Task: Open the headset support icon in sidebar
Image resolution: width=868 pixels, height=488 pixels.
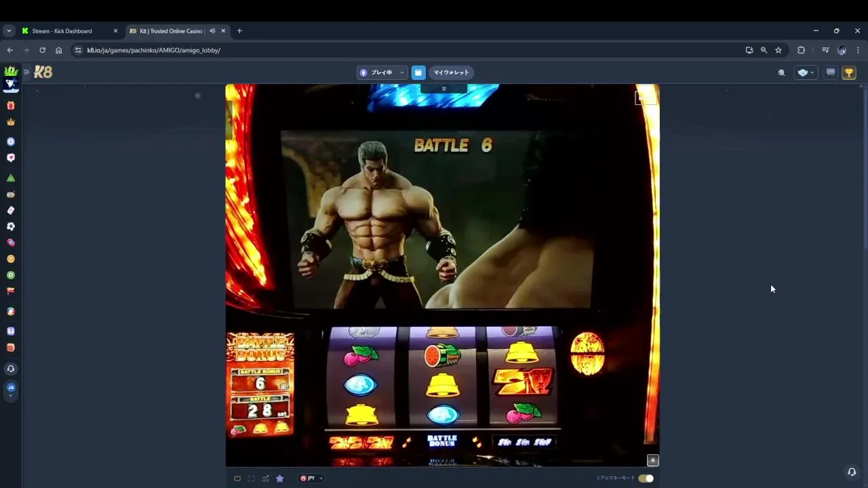Action: click(10, 369)
